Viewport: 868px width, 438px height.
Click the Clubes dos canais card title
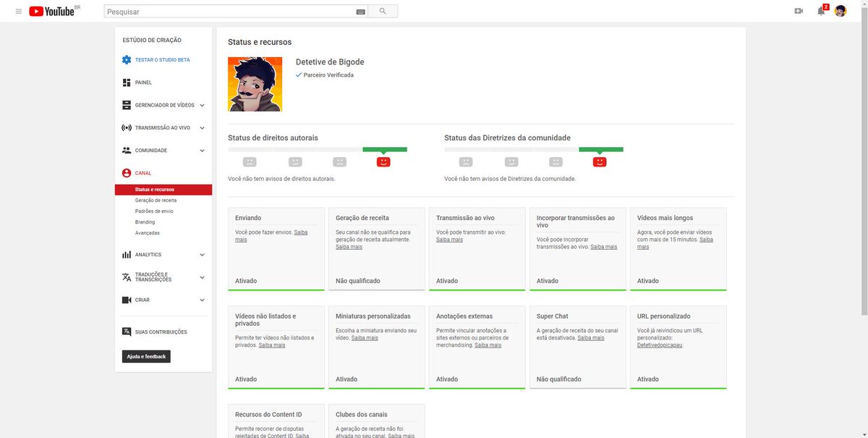[362, 415]
